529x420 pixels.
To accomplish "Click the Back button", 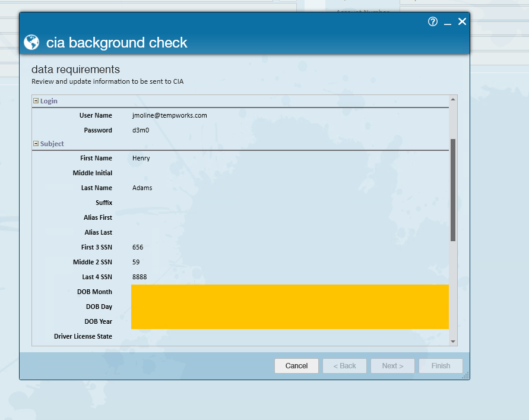I will pos(344,365).
